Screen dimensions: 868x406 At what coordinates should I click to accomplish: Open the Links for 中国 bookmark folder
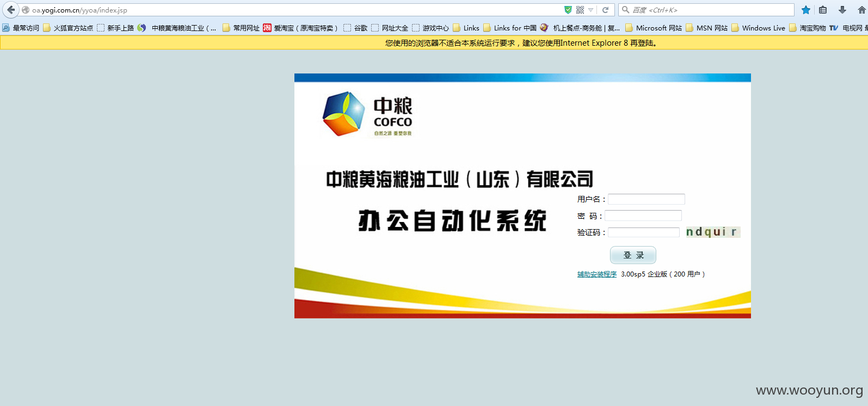510,28
